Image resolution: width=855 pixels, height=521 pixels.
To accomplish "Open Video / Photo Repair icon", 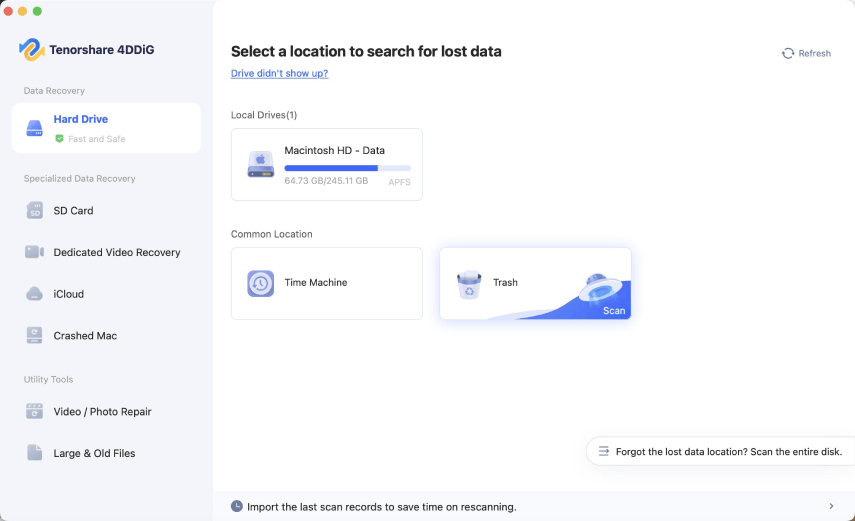I will [34, 411].
